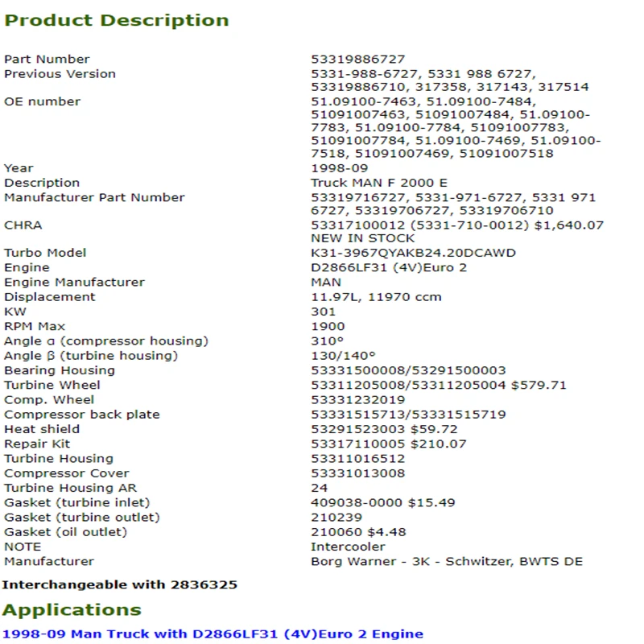Click the 'Heat shield' label
644x644 pixels.
tap(42, 429)
